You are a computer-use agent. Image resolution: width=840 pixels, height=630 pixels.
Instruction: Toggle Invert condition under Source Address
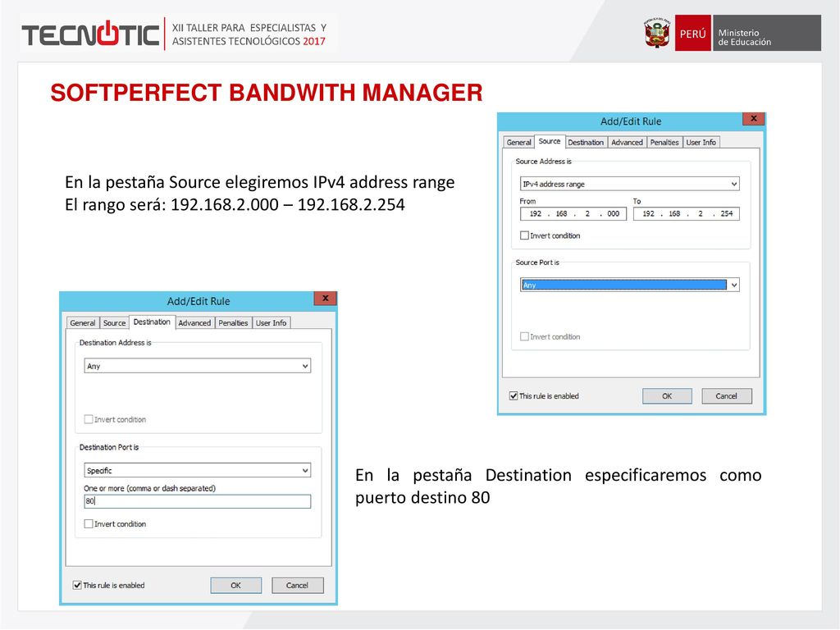(524, 235)
